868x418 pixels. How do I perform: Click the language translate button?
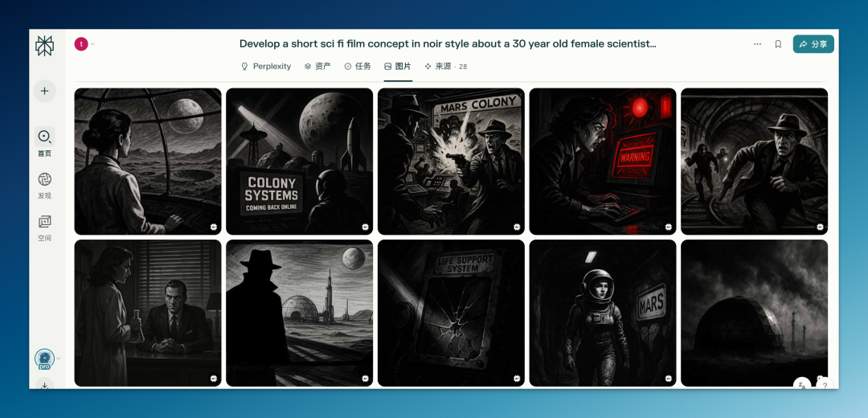point(801,386)
